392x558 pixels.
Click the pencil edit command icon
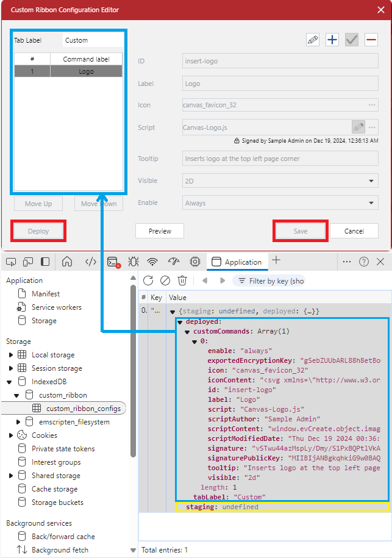click(313, 40)
